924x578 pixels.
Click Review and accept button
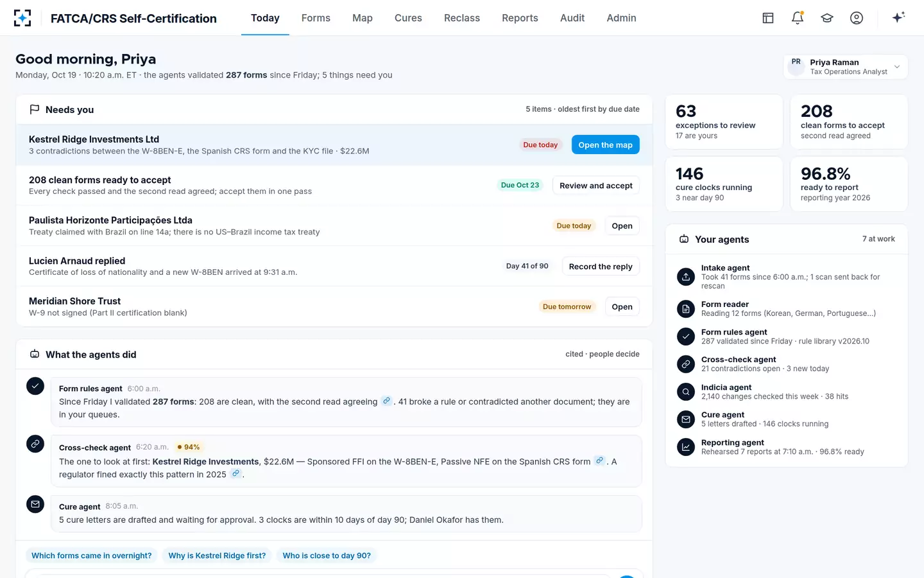pos(595,186)
